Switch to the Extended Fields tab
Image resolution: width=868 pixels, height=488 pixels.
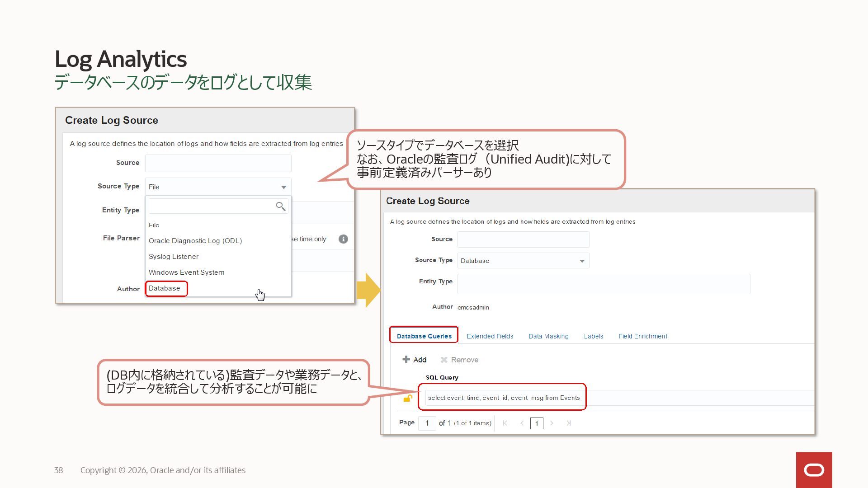(490, 336)
